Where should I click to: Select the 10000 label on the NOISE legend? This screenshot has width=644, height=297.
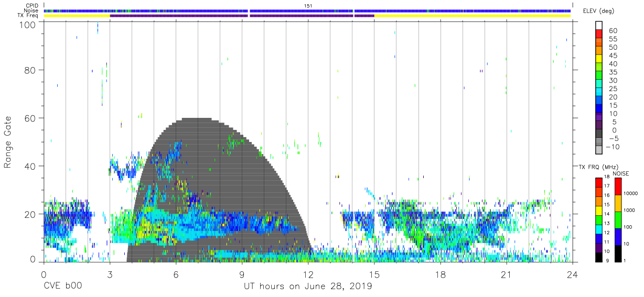point(631,193)
